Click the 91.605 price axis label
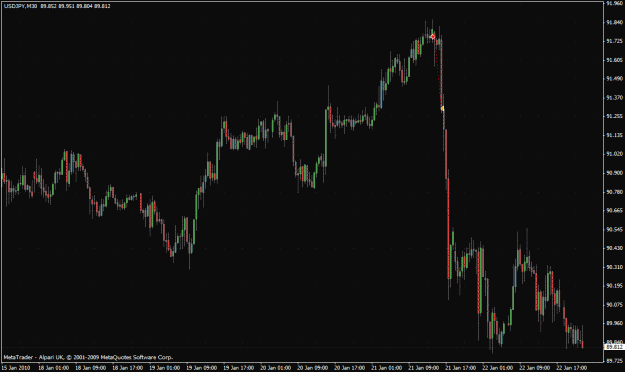This screenshot has width=625, height=372. (x=614, y=60)
